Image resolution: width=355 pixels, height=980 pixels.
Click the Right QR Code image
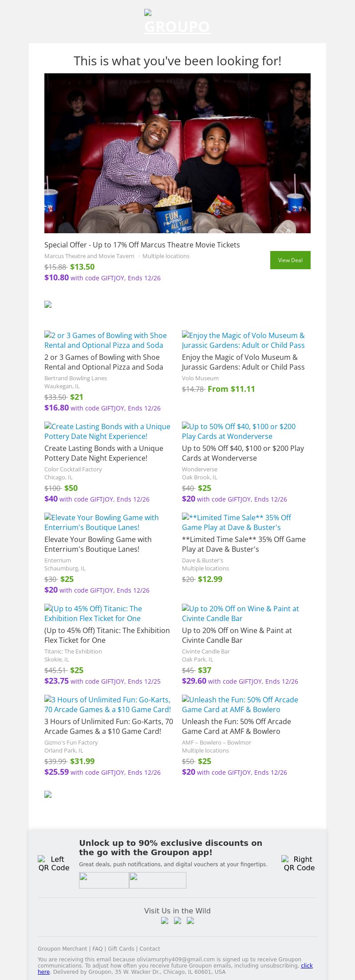point(299,863)
